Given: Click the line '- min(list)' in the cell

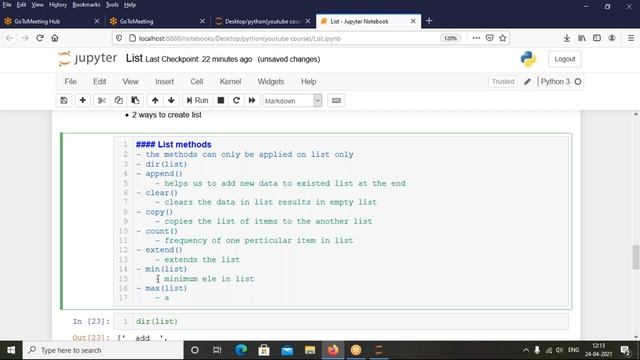Looking at the screenshot, I should 162,269.
